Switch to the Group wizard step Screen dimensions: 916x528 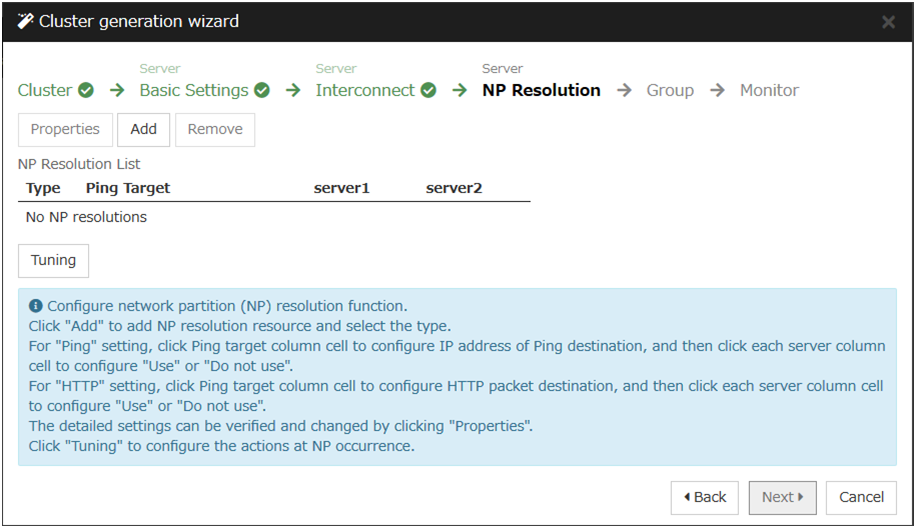(670, 90)
